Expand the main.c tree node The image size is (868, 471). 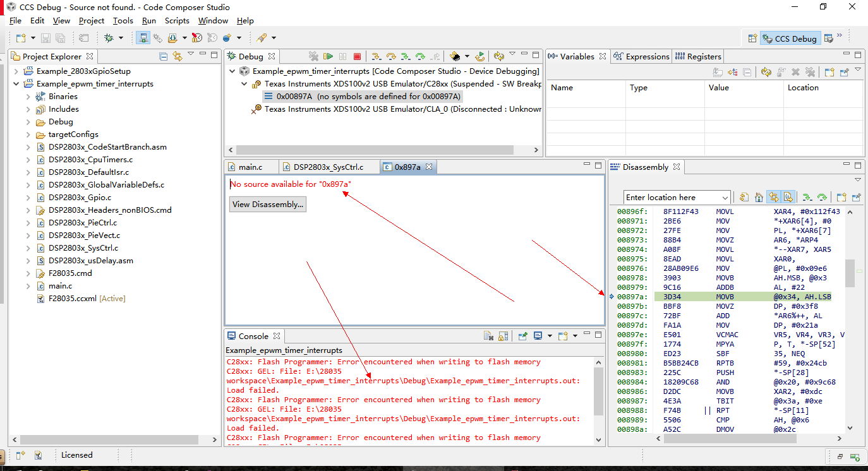point(28,286)
